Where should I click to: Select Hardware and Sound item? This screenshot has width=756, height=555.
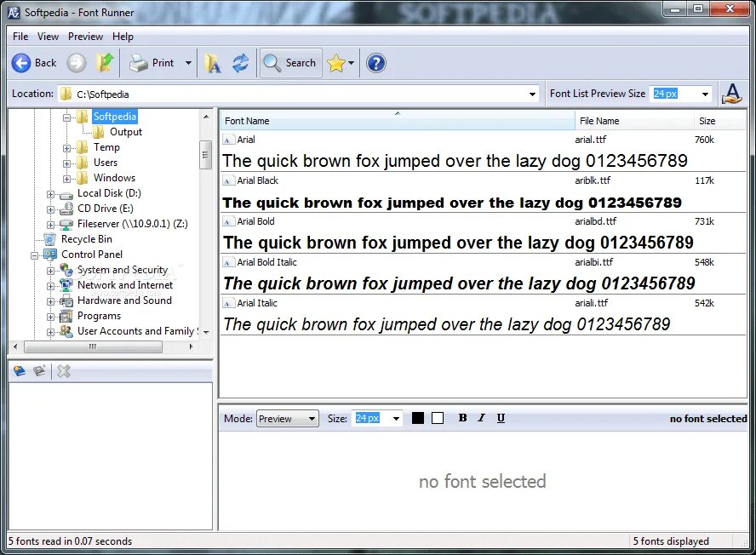[124, 300]
